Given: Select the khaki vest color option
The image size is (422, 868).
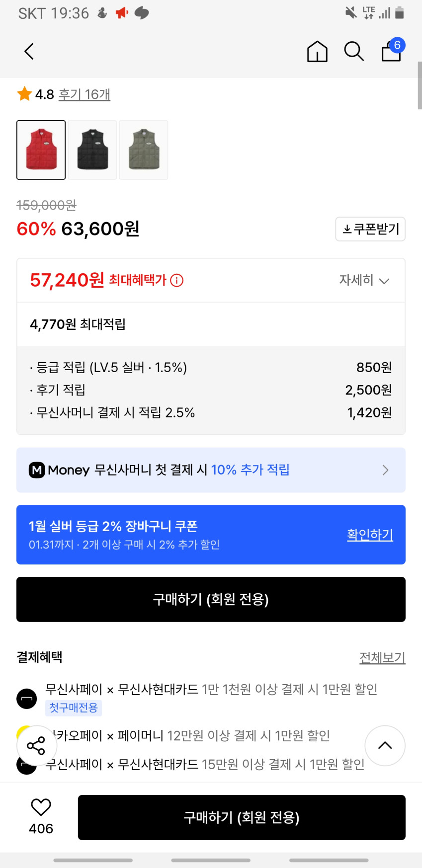Looking at the screenshot, I should pos(144,150).
